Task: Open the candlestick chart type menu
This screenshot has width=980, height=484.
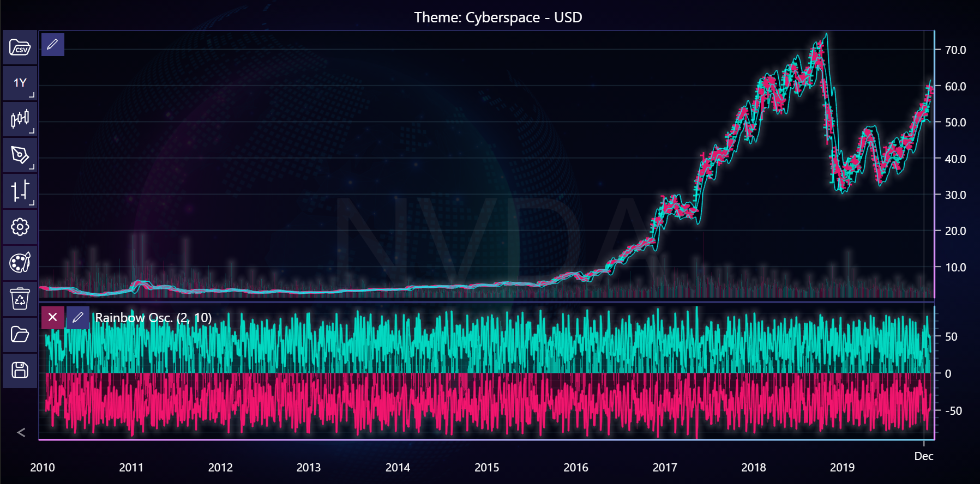Action: [20, 119]
